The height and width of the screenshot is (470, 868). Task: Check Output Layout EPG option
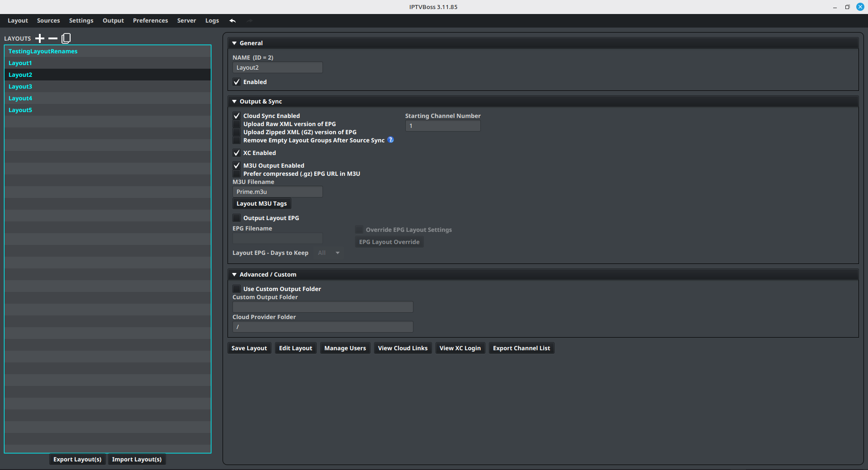(237, 218)
